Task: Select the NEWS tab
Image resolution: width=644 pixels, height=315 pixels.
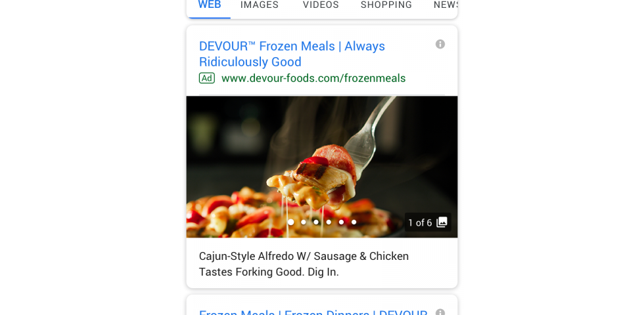Action: [x=446, y=5]
